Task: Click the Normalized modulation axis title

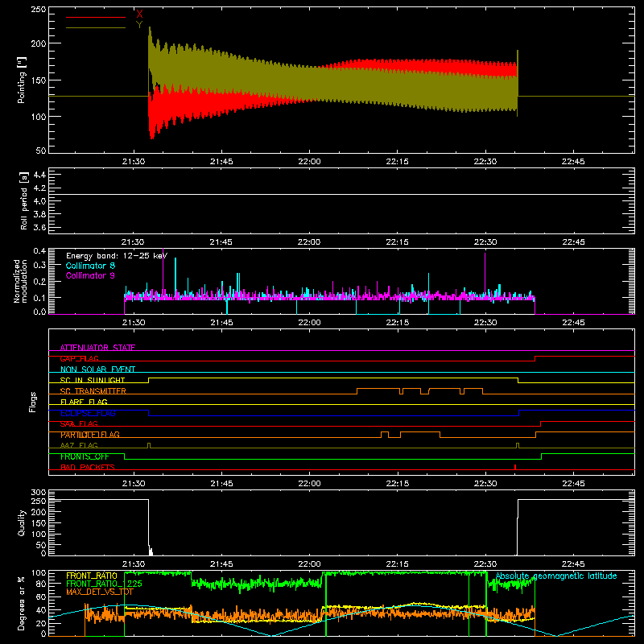Action: pos(21,281)
